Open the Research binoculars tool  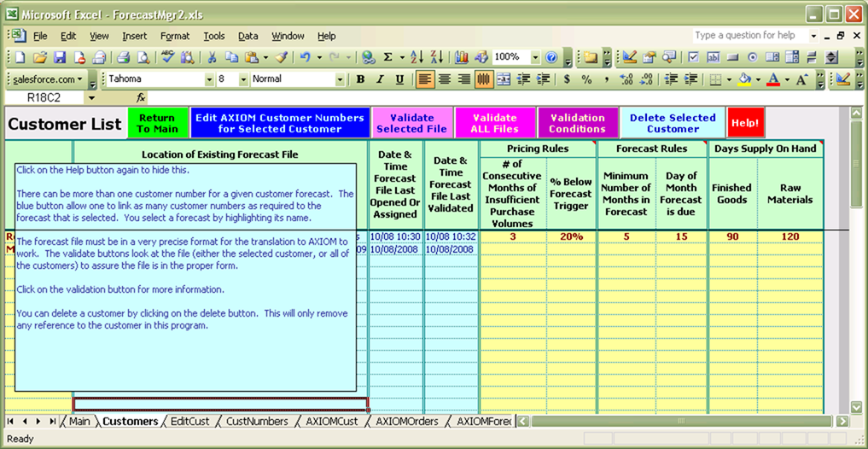pyautogui.click(x=187, y=57)
